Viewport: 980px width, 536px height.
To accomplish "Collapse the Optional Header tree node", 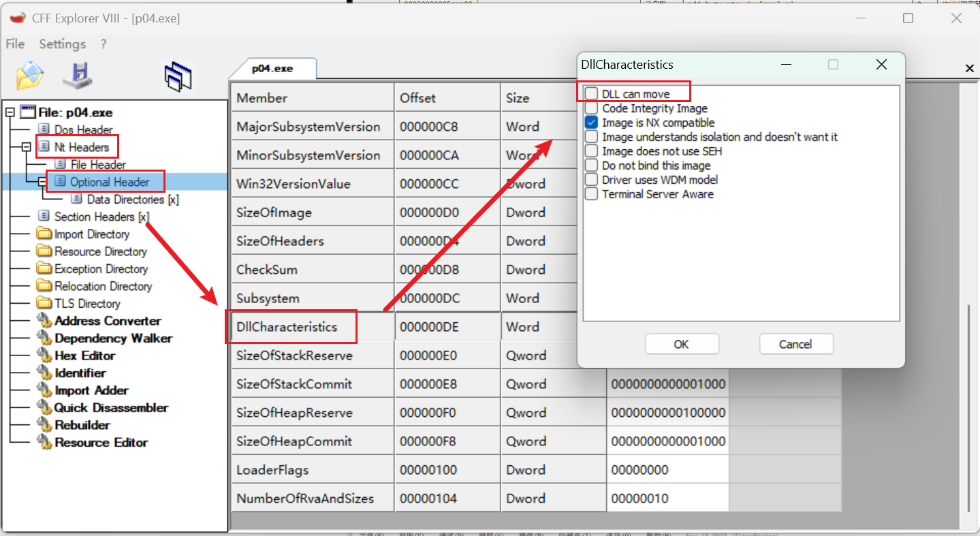I will (x=43, y=182).
